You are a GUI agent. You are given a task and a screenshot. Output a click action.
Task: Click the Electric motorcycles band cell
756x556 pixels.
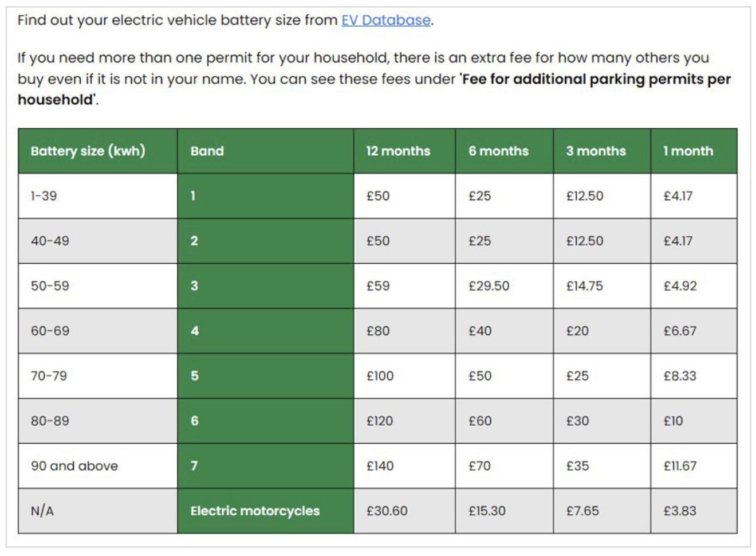[x=255, y=511]
